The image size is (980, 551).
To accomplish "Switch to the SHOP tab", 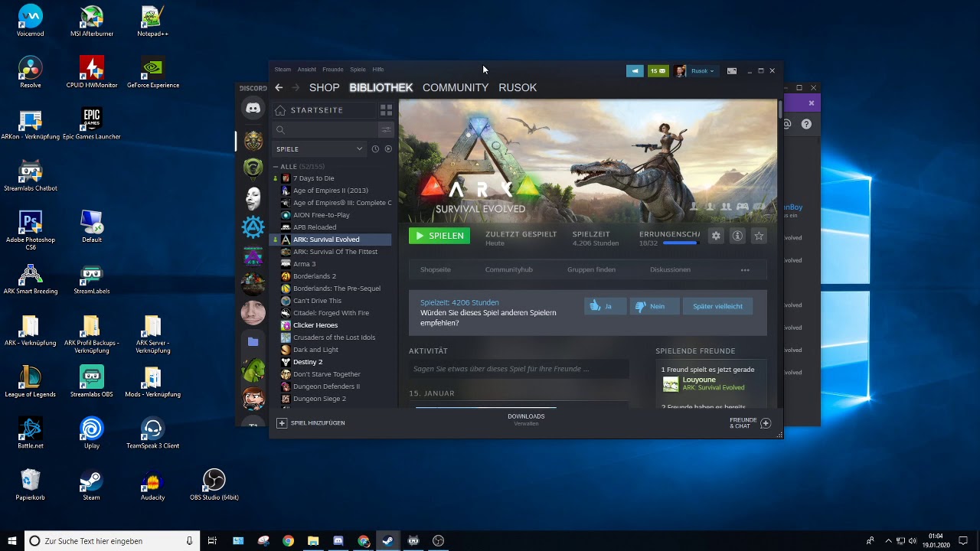I will (x=324, y=87).
